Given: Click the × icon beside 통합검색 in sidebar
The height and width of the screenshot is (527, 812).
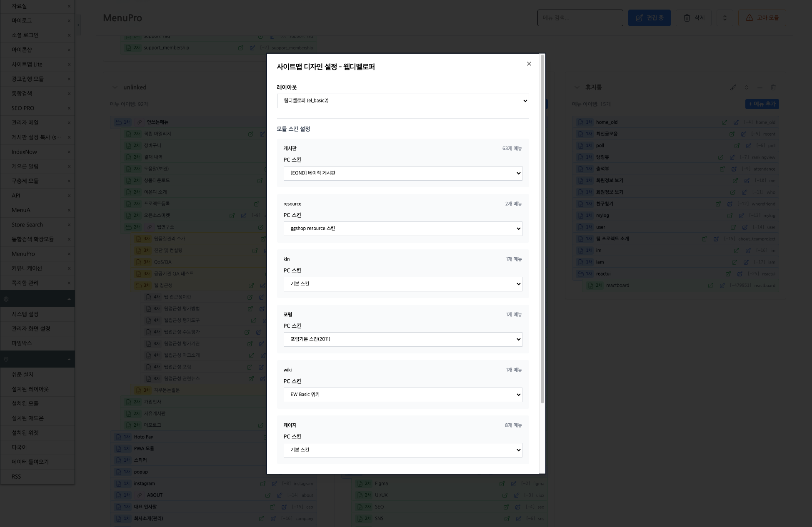Looking at the screenshot, I should point(69,94).
